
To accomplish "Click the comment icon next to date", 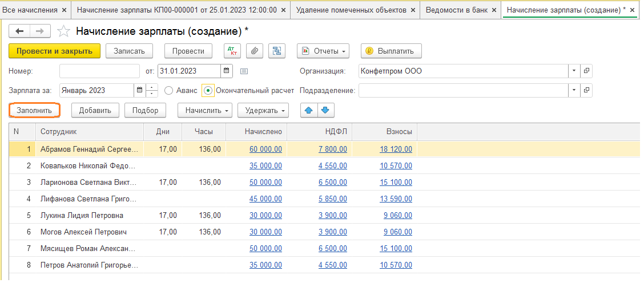I will 244,71.
